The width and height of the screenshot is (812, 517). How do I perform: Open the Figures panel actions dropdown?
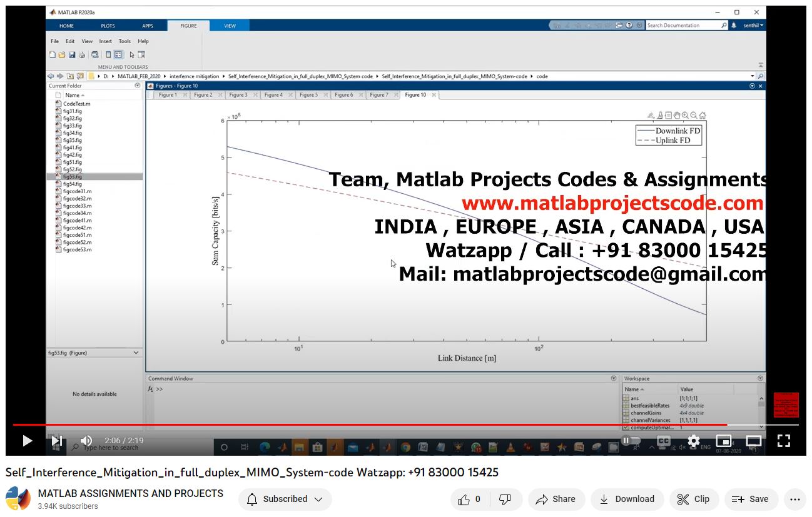tap(752, 86)
